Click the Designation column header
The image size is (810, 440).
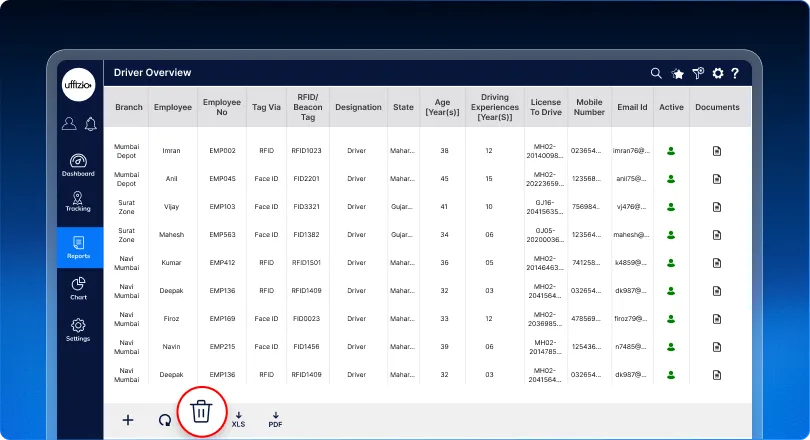point(358,107)
